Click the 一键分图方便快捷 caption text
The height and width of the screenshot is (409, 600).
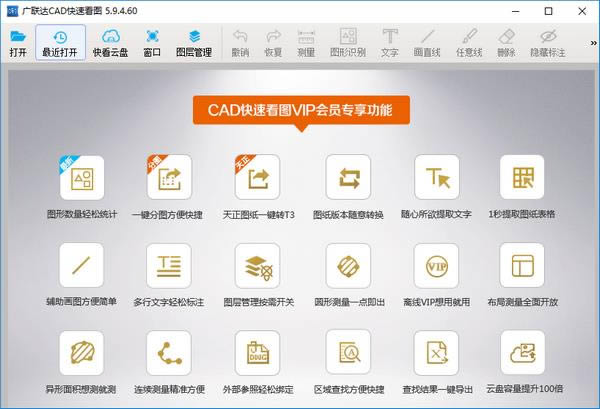click(167, 215)
